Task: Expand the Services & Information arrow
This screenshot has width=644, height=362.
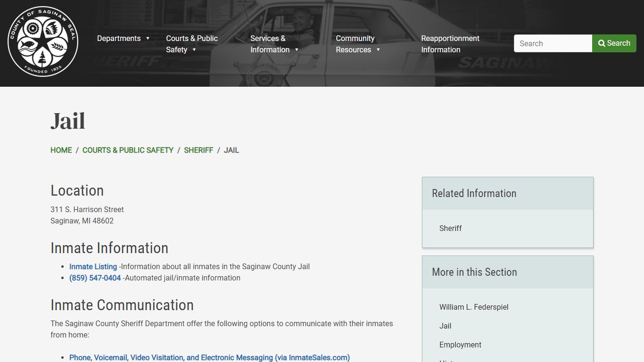Action: [297, 49]
